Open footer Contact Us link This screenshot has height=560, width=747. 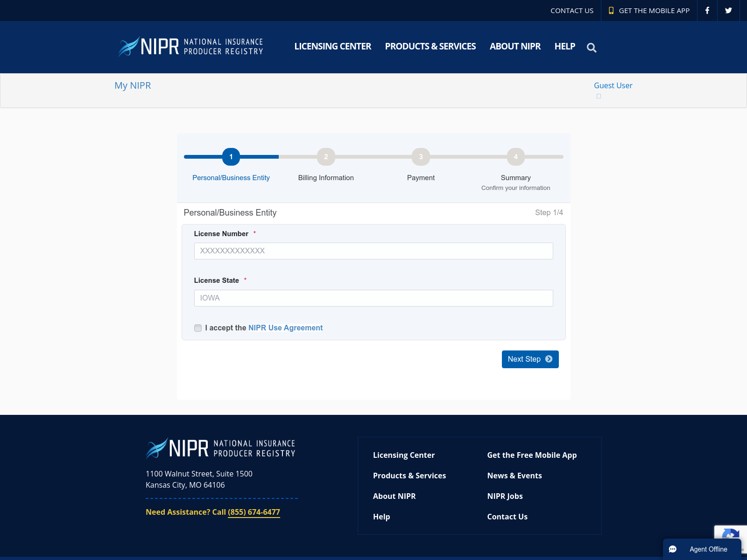click(507, 517)
